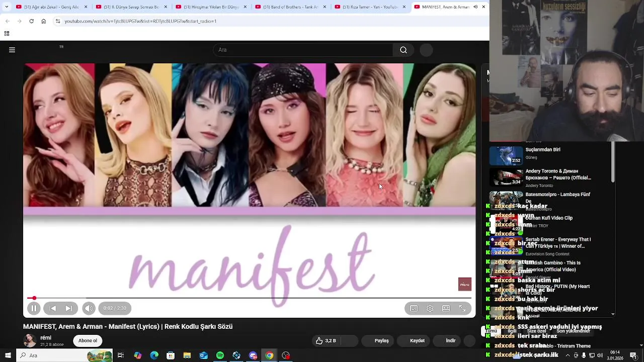Pause the video playback
This screenshot has height=362, width=644.
click(34, 308)
